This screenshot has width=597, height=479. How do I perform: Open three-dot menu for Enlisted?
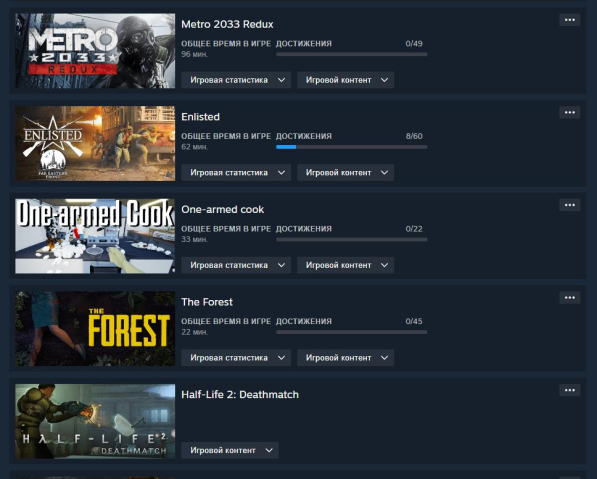(570, 112)
